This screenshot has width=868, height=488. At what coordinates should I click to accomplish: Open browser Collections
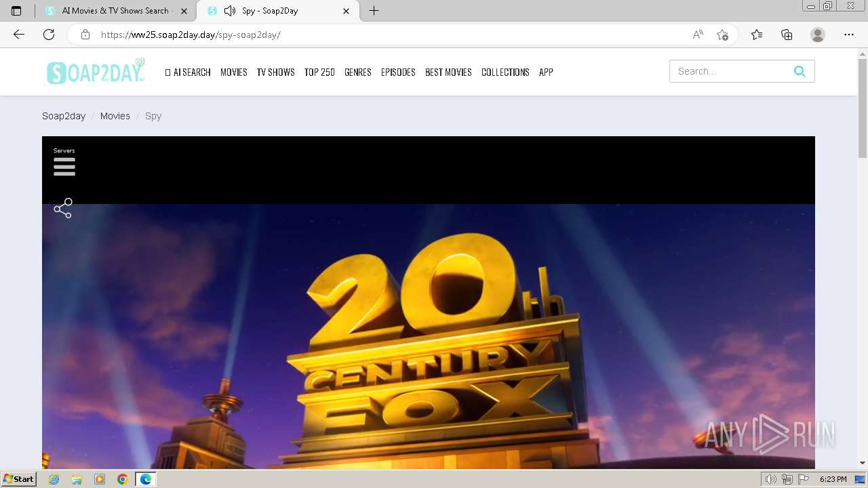click(x=787, y=35)
